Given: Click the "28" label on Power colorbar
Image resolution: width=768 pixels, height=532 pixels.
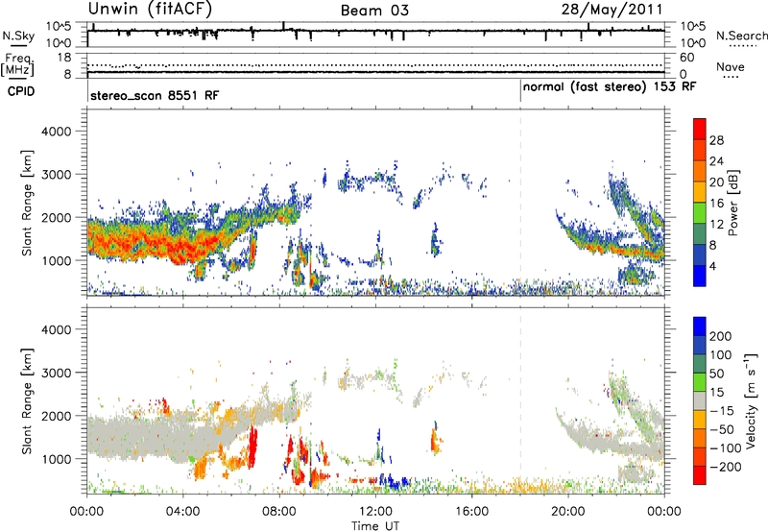Looking at the screenshot, I should pyautogui.click(x=716, y=140).
